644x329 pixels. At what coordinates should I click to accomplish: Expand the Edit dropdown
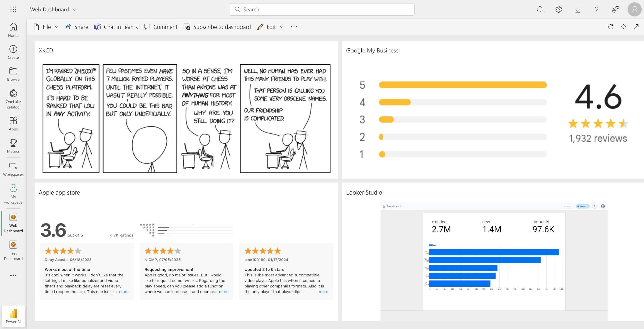(x=270, y=27)
